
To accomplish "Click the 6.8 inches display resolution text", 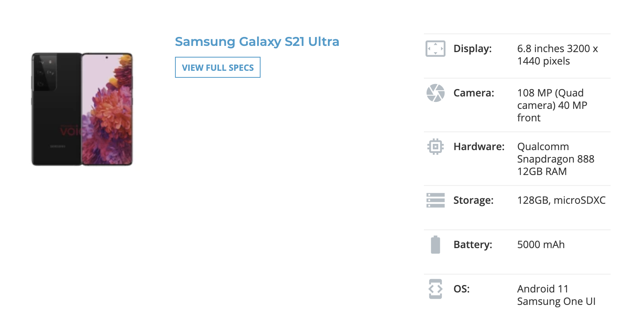I will click(557, 55).
